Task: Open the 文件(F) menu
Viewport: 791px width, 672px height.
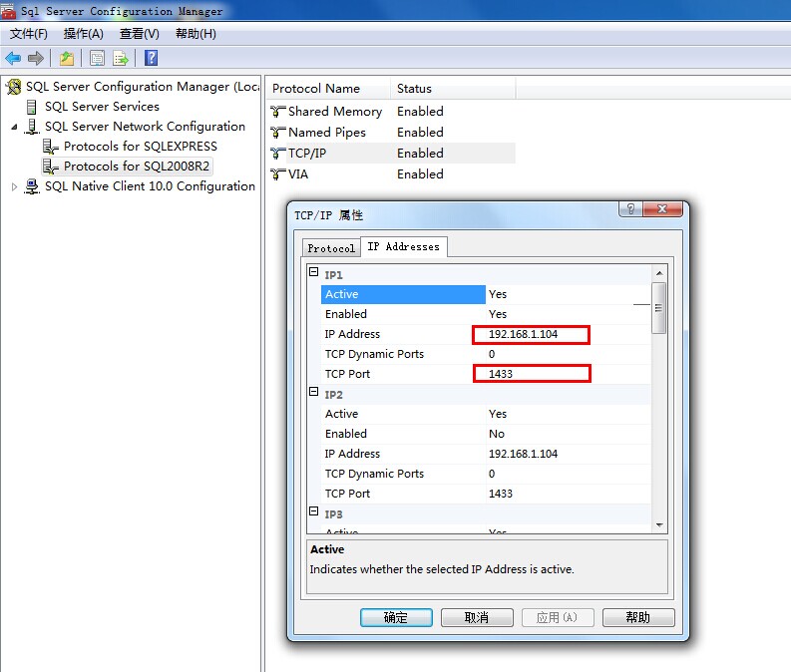Action: point(29,34)
